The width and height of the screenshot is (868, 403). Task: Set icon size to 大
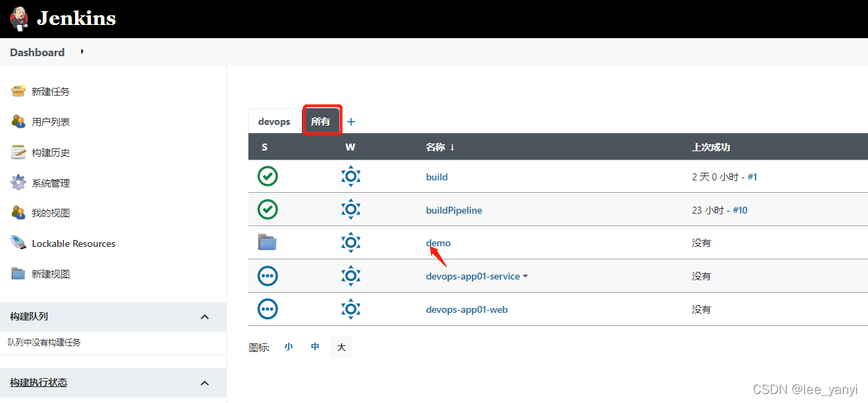point(341,347)
